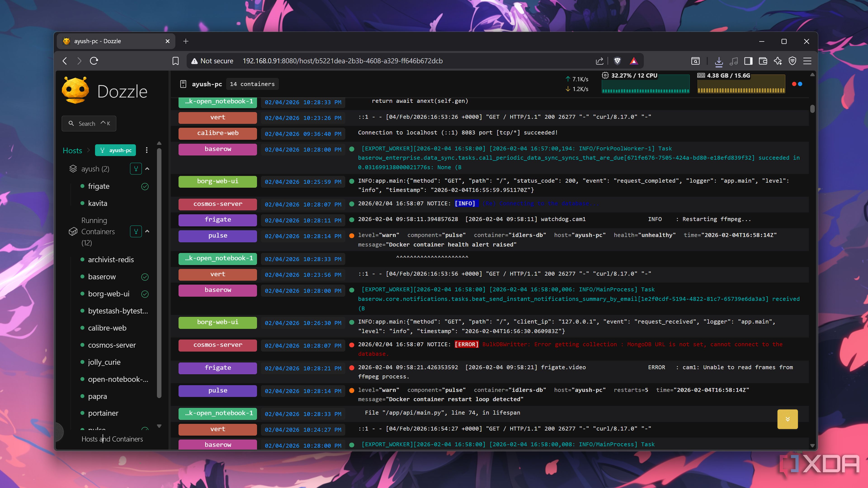868x488 pixels.
Task: Bookmark this page
Action: tap(175, 61)
